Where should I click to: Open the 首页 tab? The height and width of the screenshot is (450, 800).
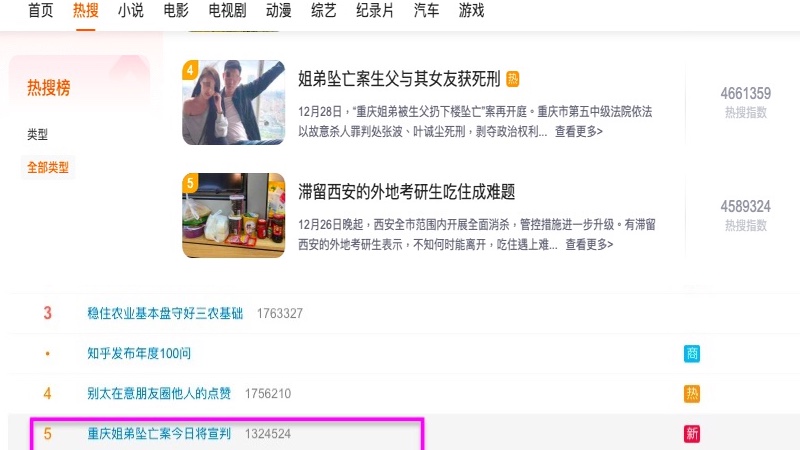[x=40, y=10]
